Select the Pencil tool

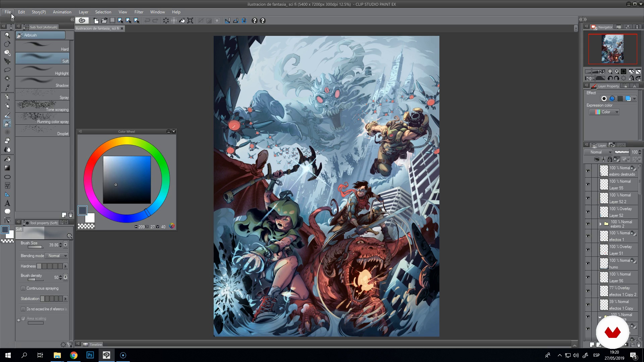[7, 106]
